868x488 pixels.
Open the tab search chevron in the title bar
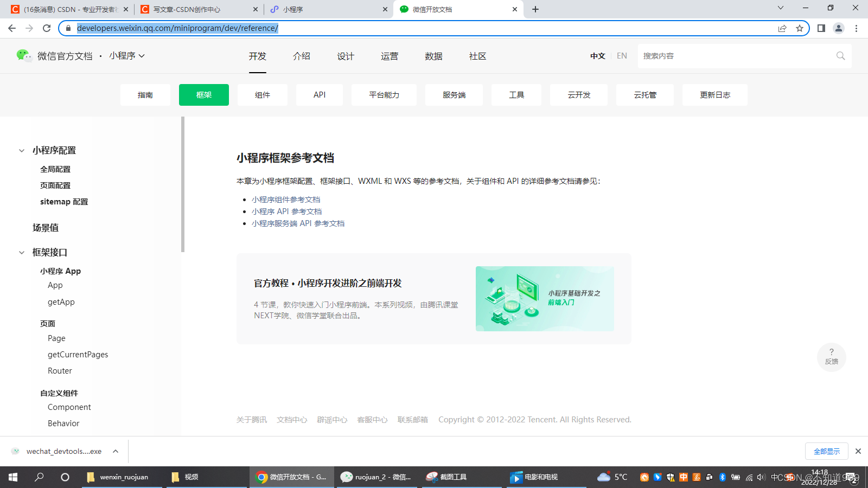coord(781,8)
